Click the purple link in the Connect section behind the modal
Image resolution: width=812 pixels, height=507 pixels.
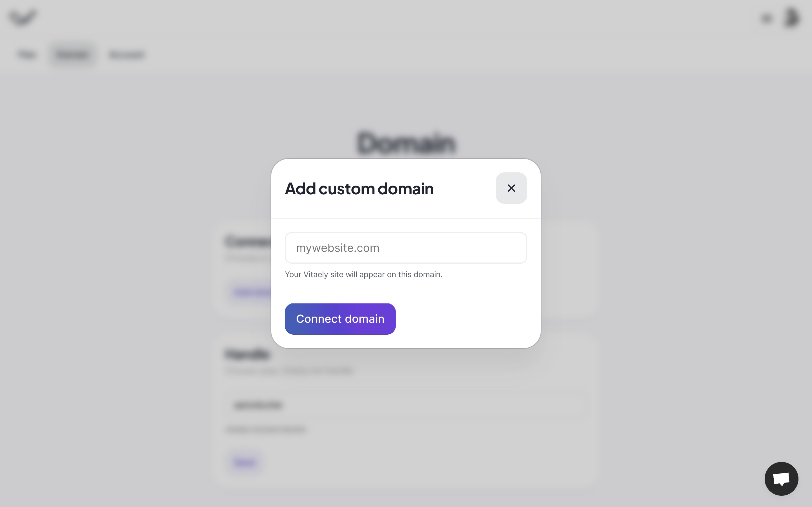(250, 292)
